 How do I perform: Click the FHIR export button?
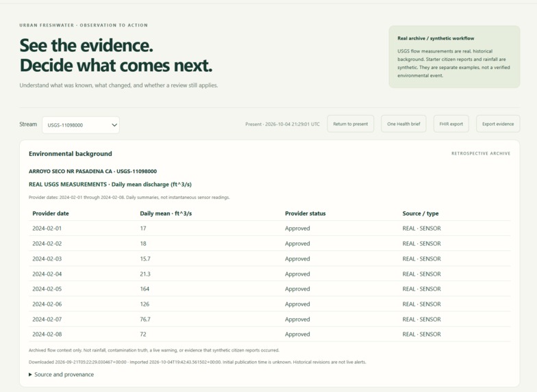(x=451, y=124)
